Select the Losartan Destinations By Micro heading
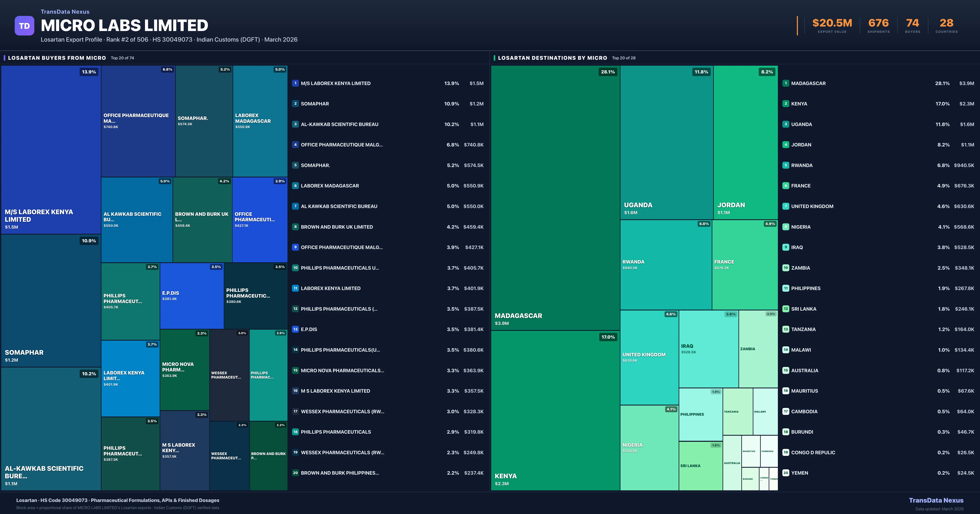The width and height of the screenshot is (980, 514). pos(552,58)
